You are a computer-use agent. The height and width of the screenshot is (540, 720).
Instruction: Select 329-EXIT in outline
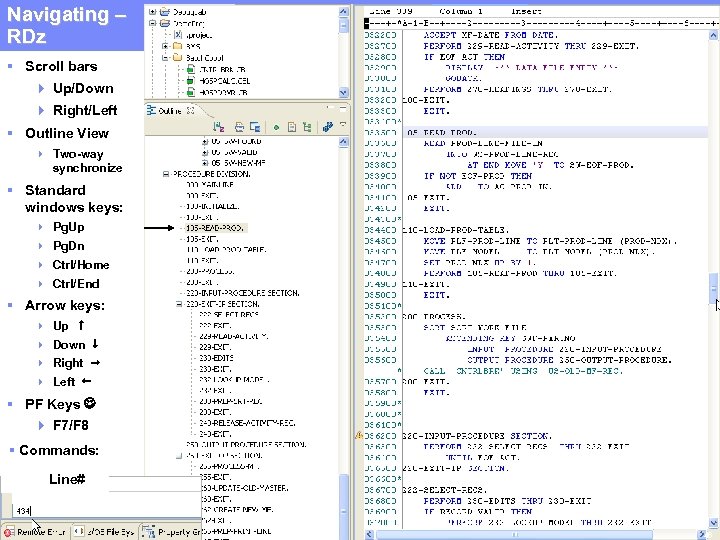[215, 347]
